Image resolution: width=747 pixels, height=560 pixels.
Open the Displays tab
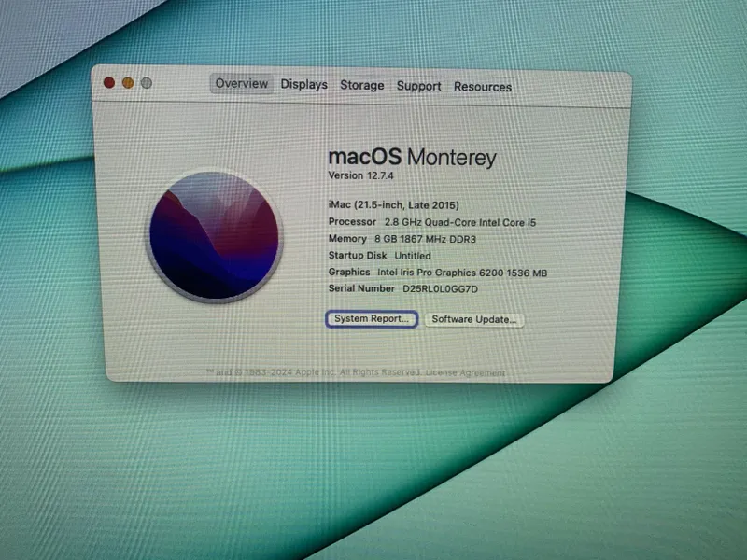(x=304, y=85)
